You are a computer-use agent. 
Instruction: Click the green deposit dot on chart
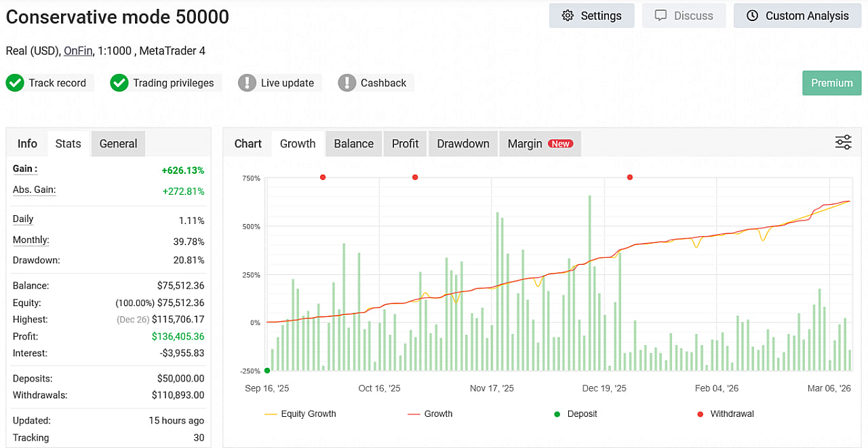coord(267,370)
